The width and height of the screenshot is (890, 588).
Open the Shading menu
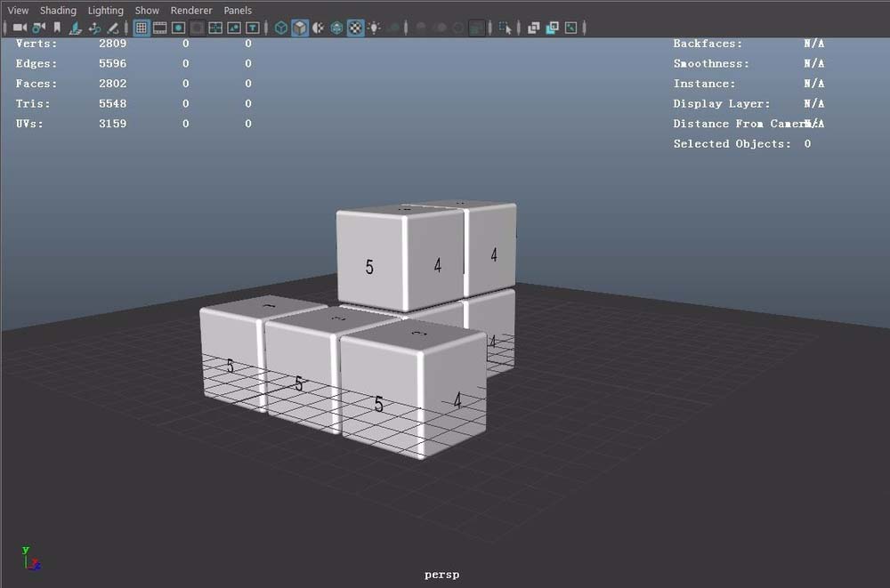58,10
